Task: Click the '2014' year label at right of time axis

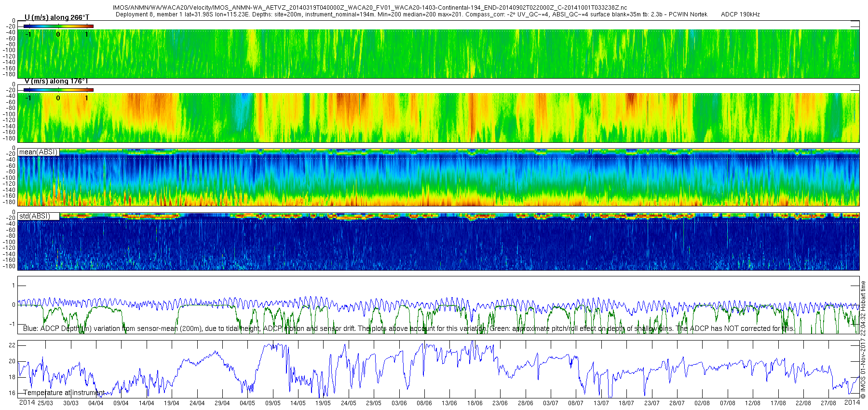Action: 852,402
